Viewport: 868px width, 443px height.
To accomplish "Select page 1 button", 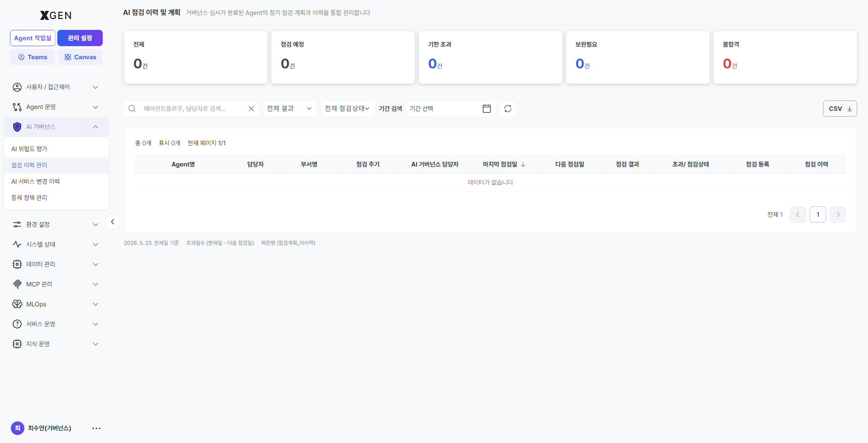I will click(818, 214).
